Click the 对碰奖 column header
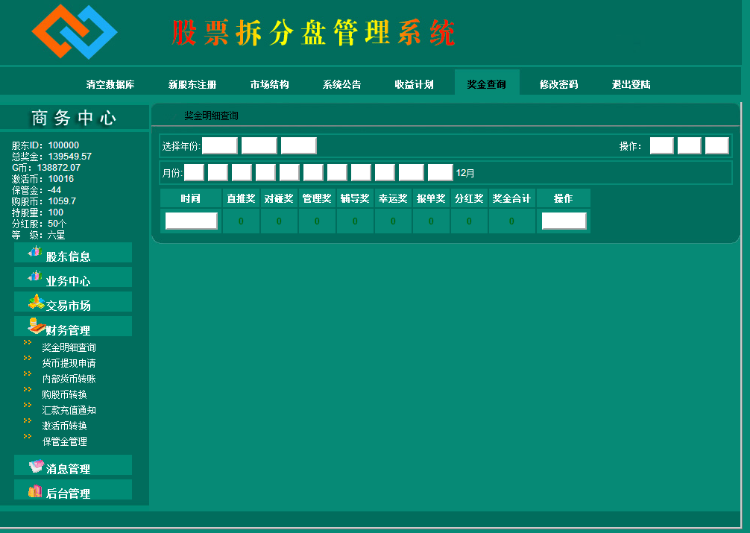 [279, 199]
